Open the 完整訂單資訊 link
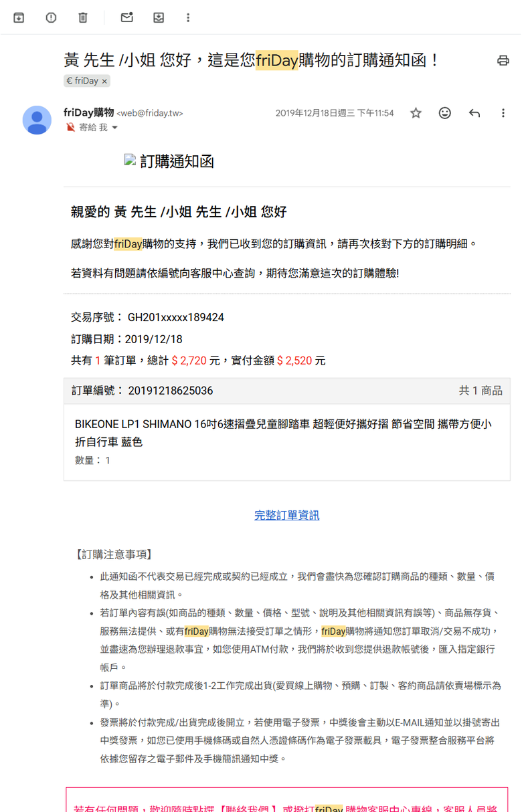Viewport: 522px width, 812px height. coord(286,515)
